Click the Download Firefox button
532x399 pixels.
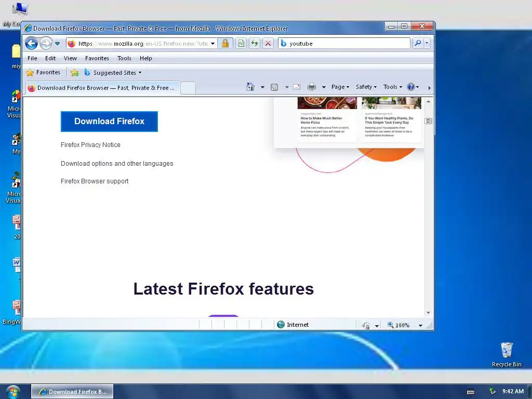[109, 122]
